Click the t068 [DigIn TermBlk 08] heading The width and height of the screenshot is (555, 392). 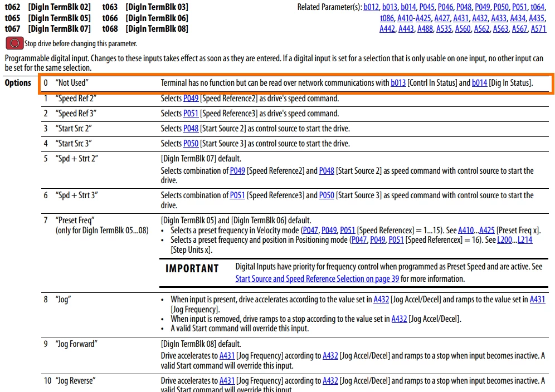[145, 28]
